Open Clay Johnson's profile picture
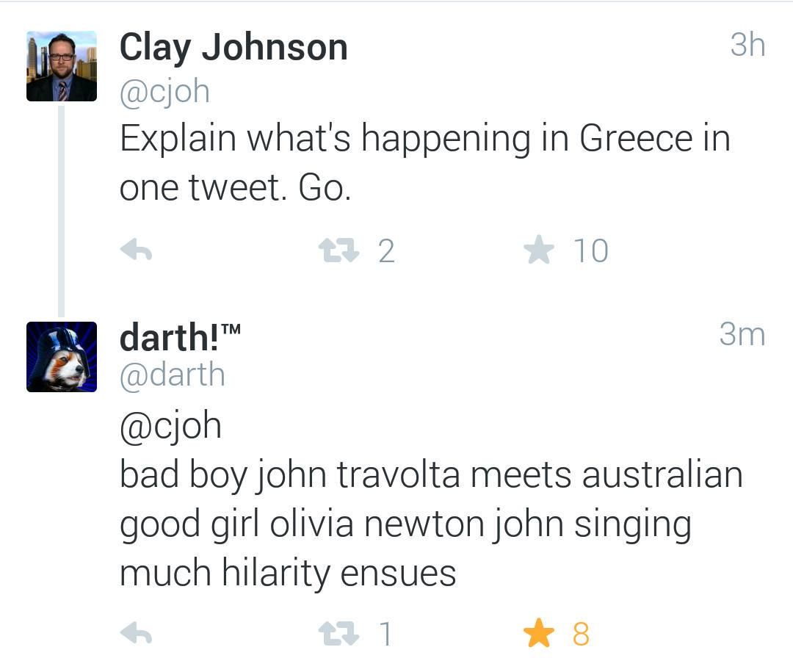The height and width of the screenshot is (672, 793). 62,66
